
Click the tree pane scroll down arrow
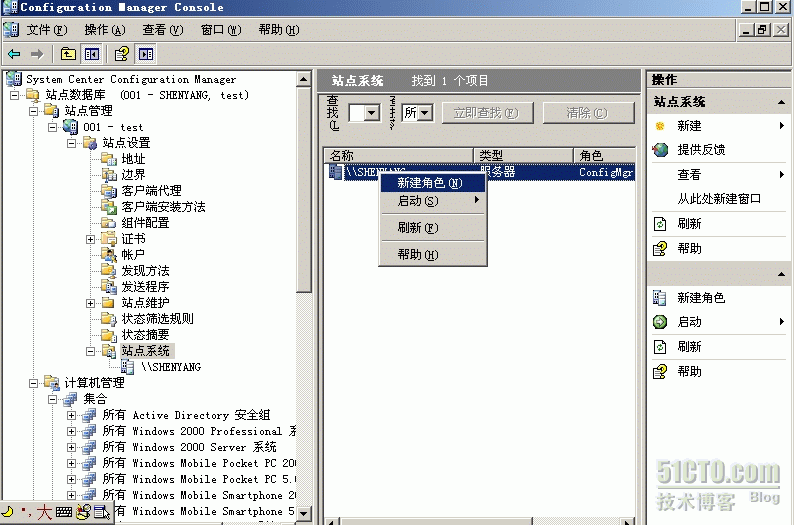click(x=303, y=513)
